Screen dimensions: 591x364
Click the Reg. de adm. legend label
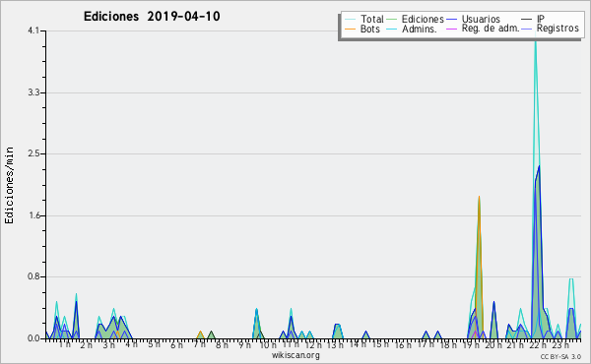click(x=491, y=29)
